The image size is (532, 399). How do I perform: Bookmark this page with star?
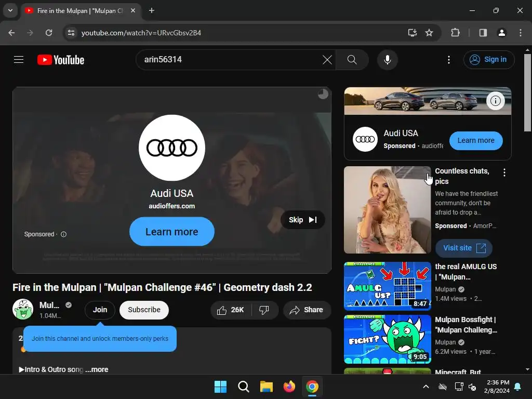point(429,33)
